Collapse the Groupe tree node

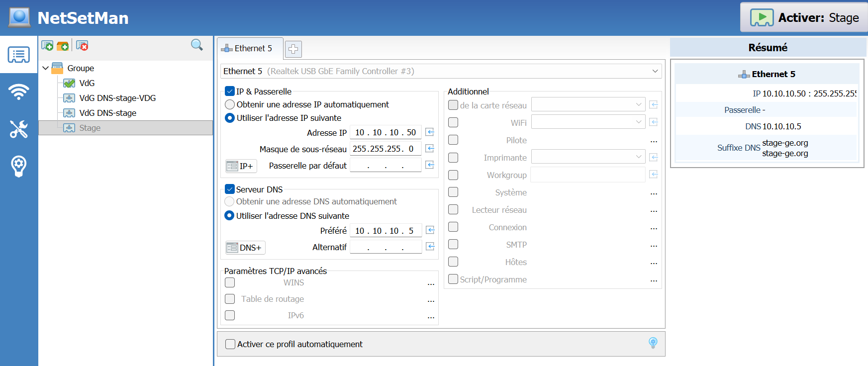pos(46,68)
